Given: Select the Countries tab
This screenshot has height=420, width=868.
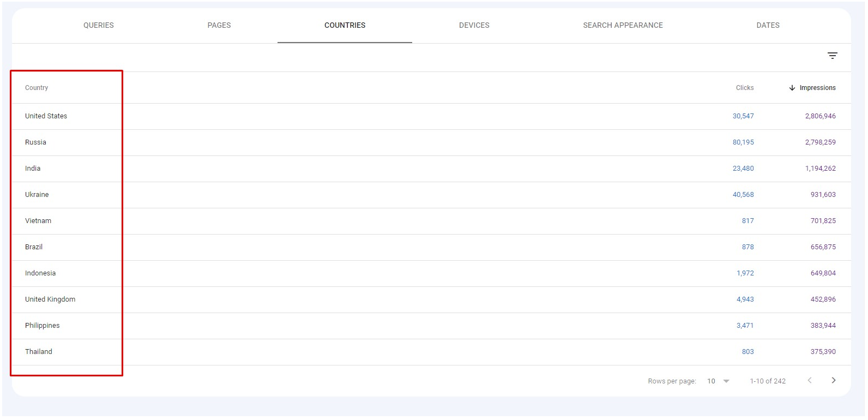Looking at the screenshot, I should (x=345, y=25).
